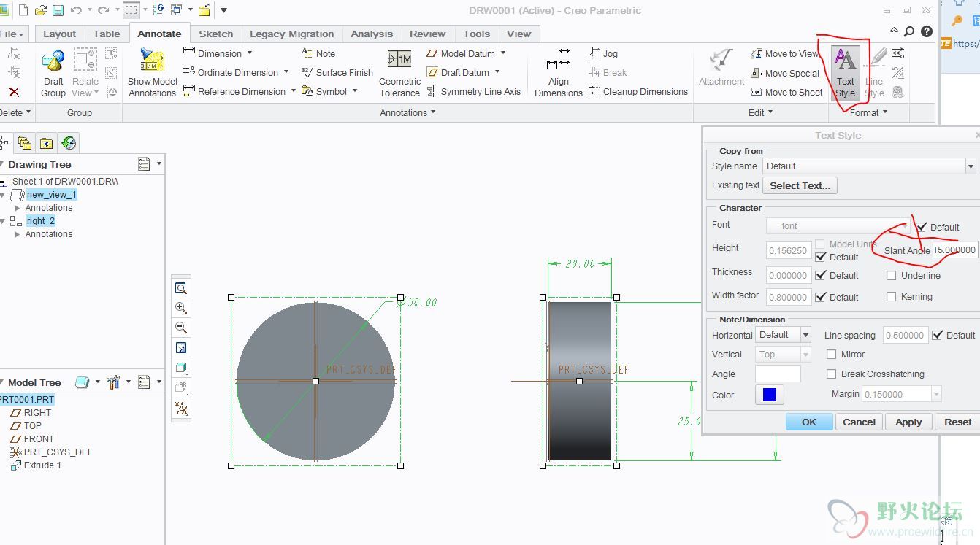Image resolution: width=980 pixels, height=545 pixels.
Task: Create a new file from quick access toolbar
Action: (x=23, y=10)
